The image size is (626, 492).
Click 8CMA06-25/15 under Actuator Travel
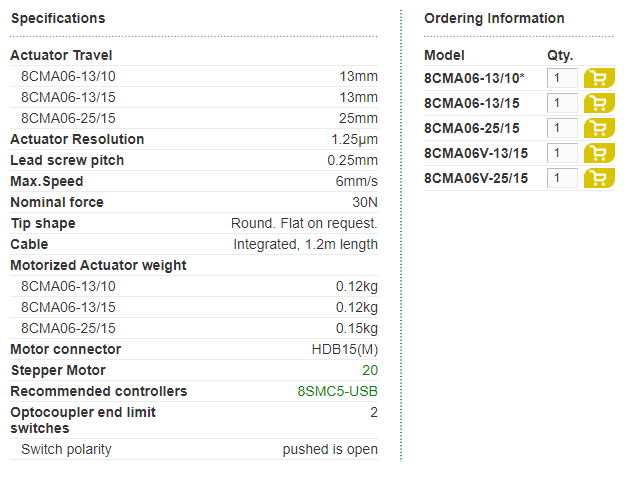(68, 118)
